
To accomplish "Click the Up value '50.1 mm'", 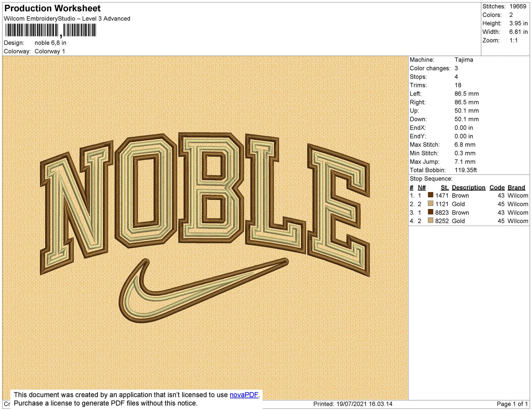I will 466,110.
